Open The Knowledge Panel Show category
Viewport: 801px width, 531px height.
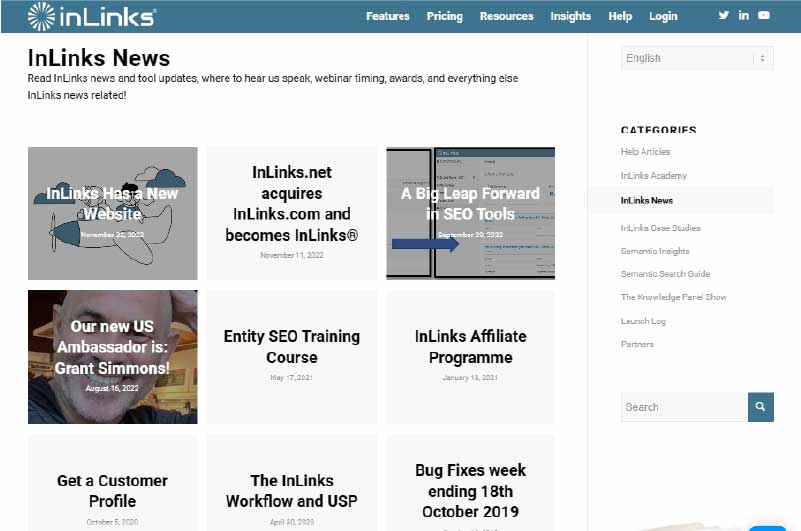673,297
